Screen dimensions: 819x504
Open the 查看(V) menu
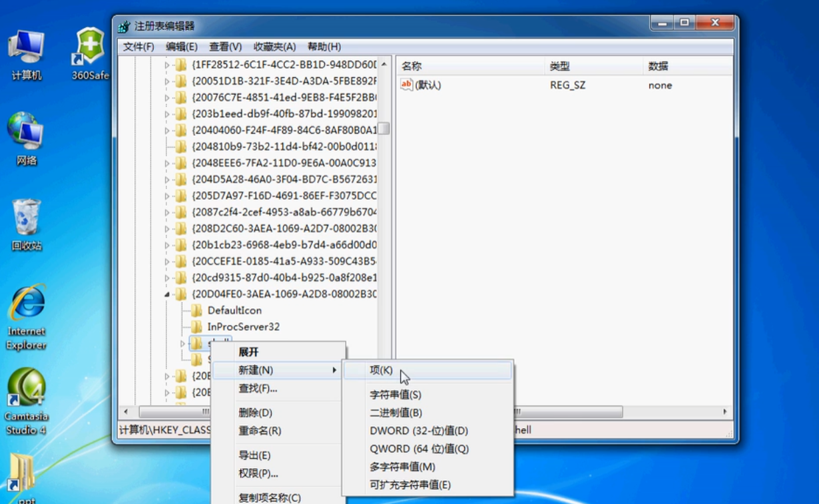(x=225, y=47)
